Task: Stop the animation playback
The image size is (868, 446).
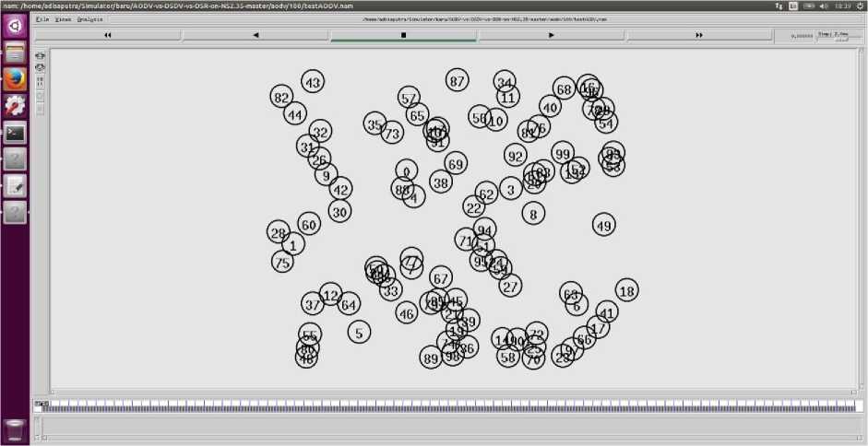Action: coord(403,35)
